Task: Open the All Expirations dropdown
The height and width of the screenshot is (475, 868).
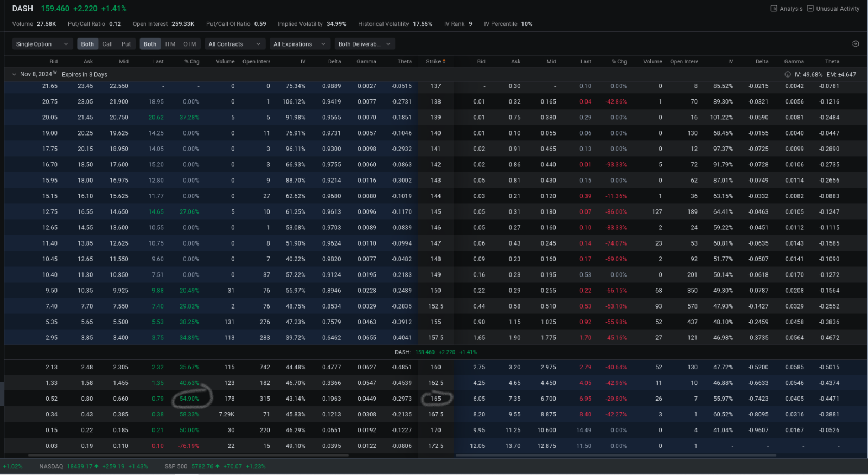Action: click(299, 44)
